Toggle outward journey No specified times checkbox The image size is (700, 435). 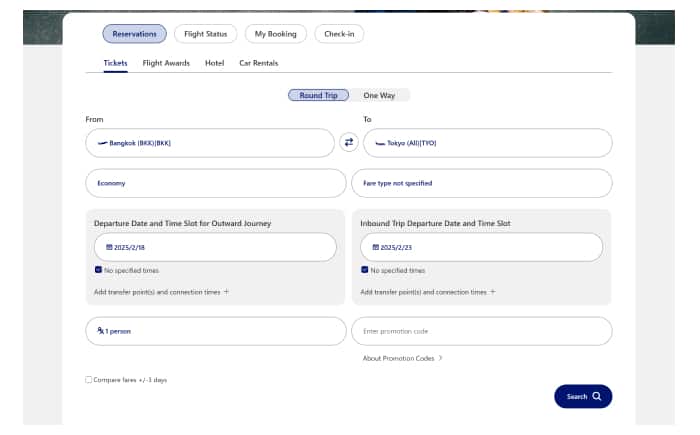[x=98, y=270]
